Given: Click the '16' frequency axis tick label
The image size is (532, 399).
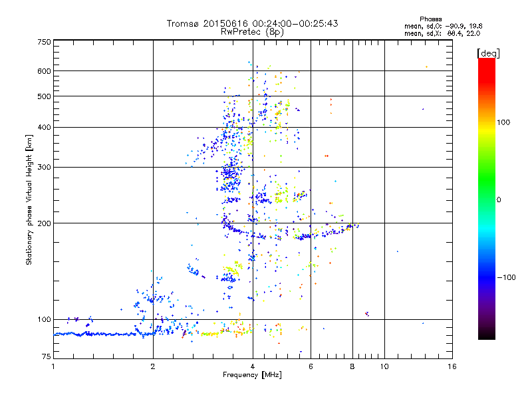Looking at the screenshot, I should click(452, 366).
